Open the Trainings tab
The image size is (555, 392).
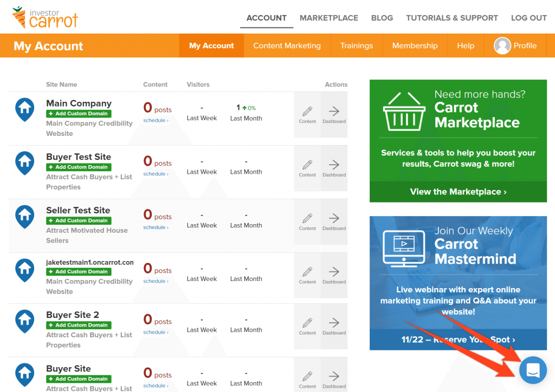click(357, 45)
